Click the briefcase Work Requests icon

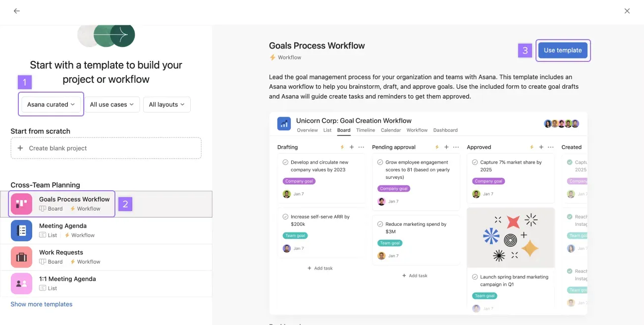(x=21, y=257)
